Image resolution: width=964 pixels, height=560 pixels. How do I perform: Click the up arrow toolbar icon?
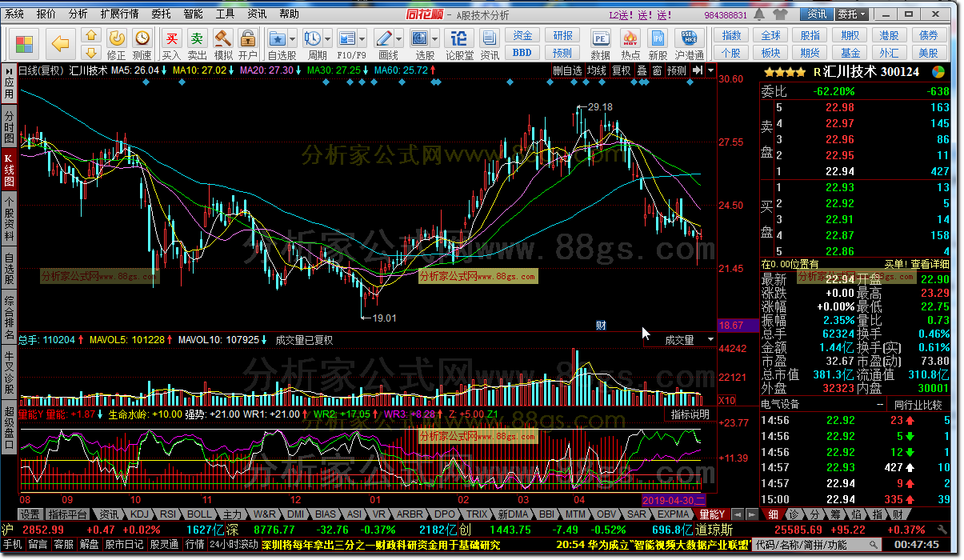91,35
